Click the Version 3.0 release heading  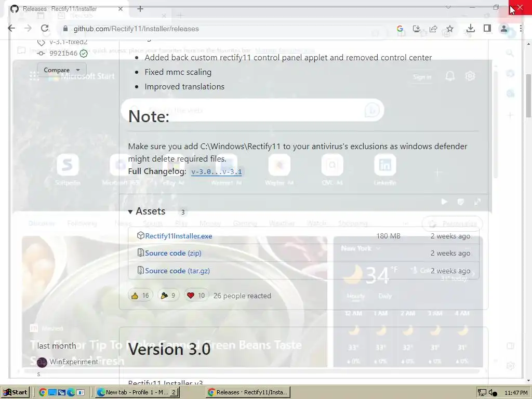(169, 349)
